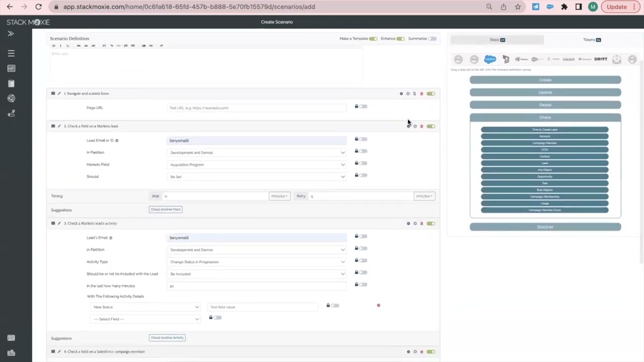Open In Partition dropdown in step 3
The image size is (644, 362).
tap(257, 250)
